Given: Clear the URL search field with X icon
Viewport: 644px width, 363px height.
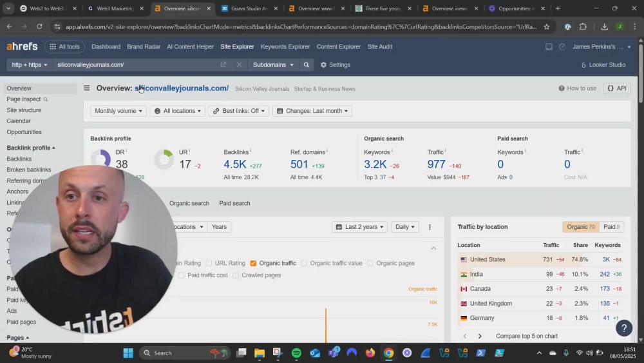Looking at the screenshot, I should pyautogui.click(x=239, y=64).
